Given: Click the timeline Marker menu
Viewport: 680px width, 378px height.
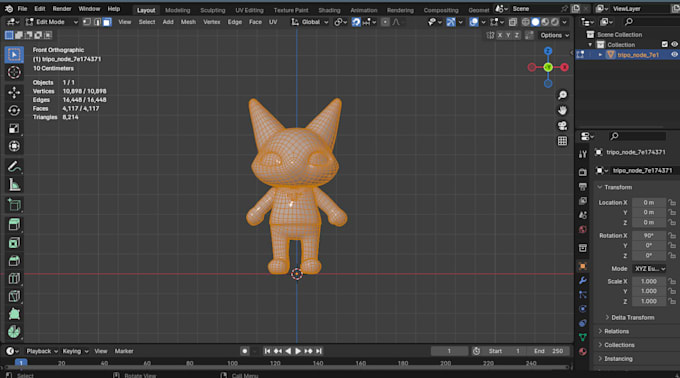Looking at the screenshot, I should [124, 351].
